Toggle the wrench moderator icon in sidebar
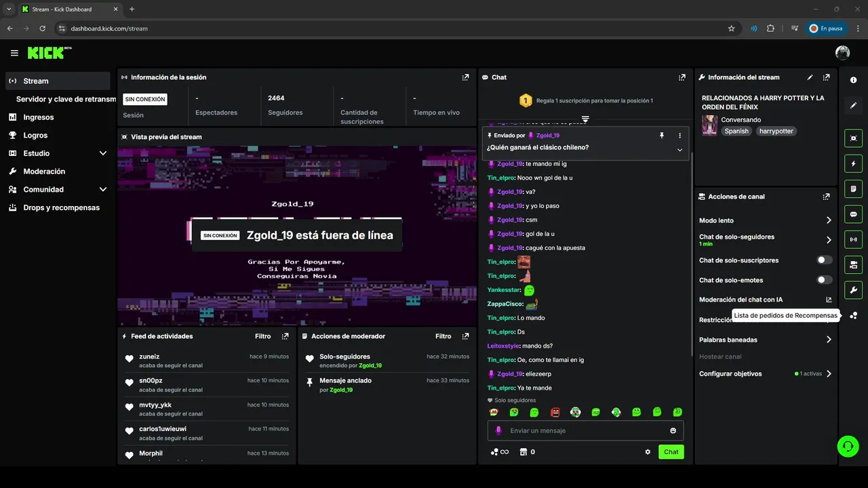The width and height of the screenshot is (868, 488). (853, 290)
